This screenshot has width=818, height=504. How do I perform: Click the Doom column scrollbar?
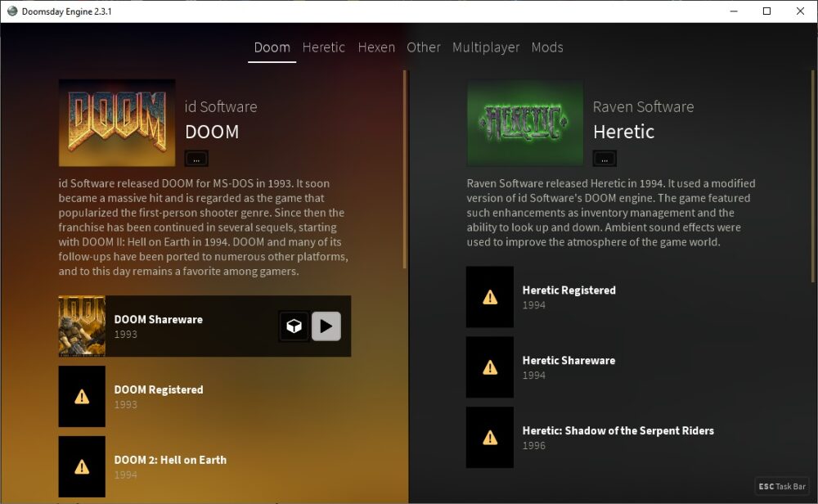(404, 169)
